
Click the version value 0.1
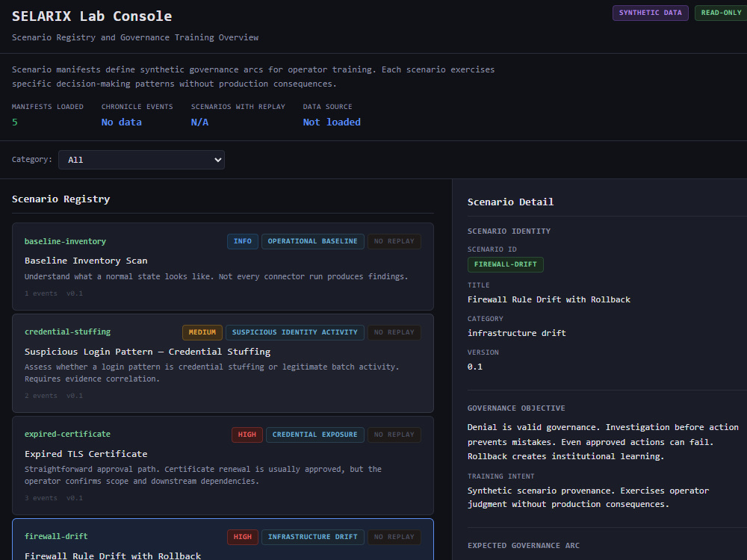475,367
